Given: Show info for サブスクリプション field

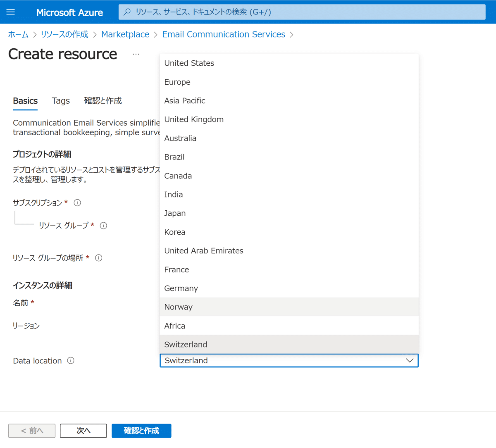Looking at the screenshot, I should (x=77, y=203).
